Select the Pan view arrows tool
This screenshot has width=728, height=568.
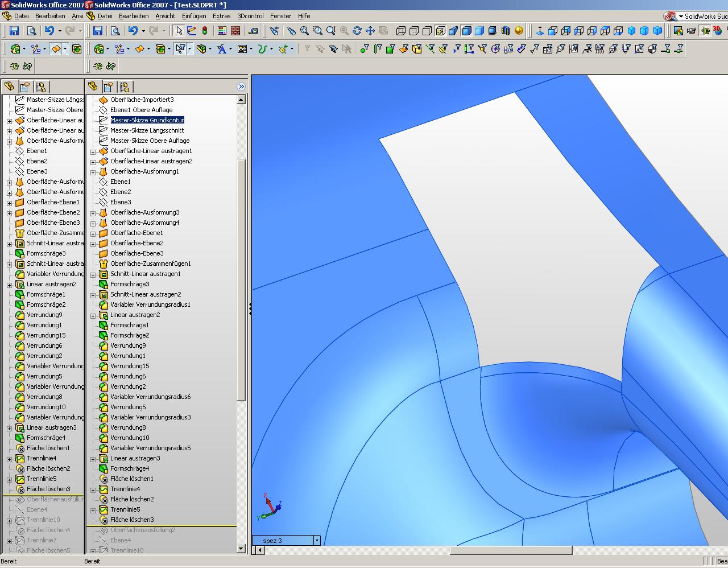pos(370,31)
